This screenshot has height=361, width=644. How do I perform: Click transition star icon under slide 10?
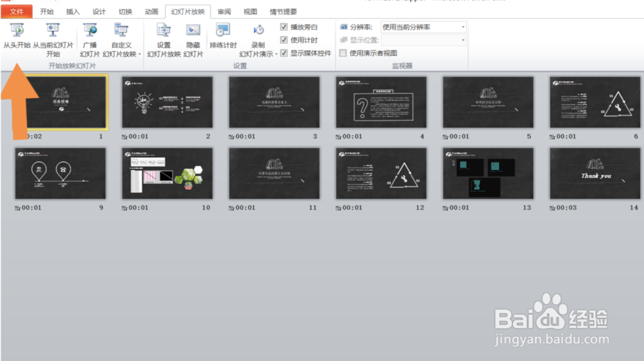tap(124, 208)
